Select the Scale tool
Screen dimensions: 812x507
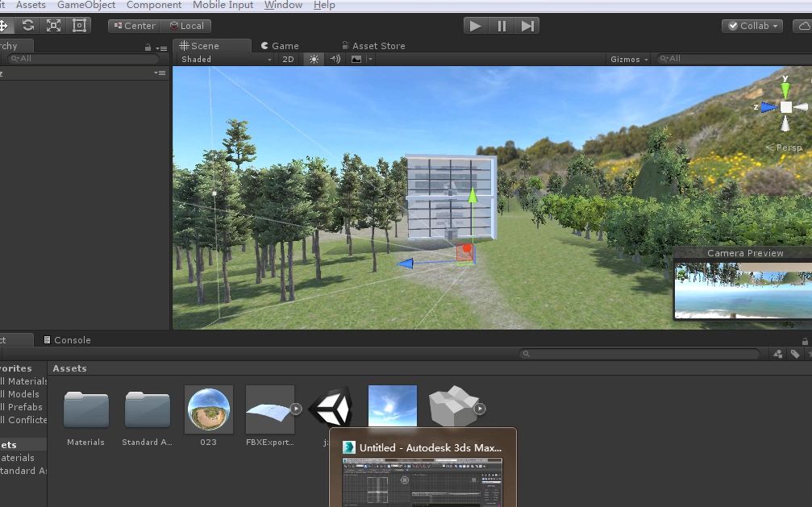[x=52, y=25]
